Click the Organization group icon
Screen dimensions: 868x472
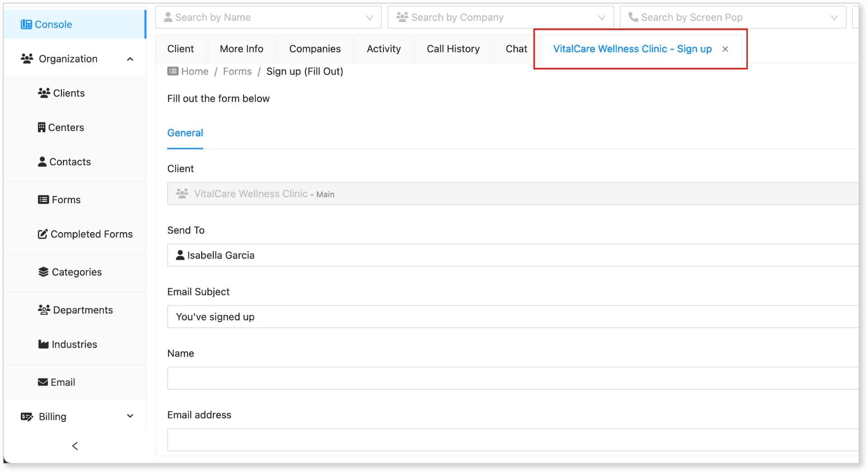point(27,59)
